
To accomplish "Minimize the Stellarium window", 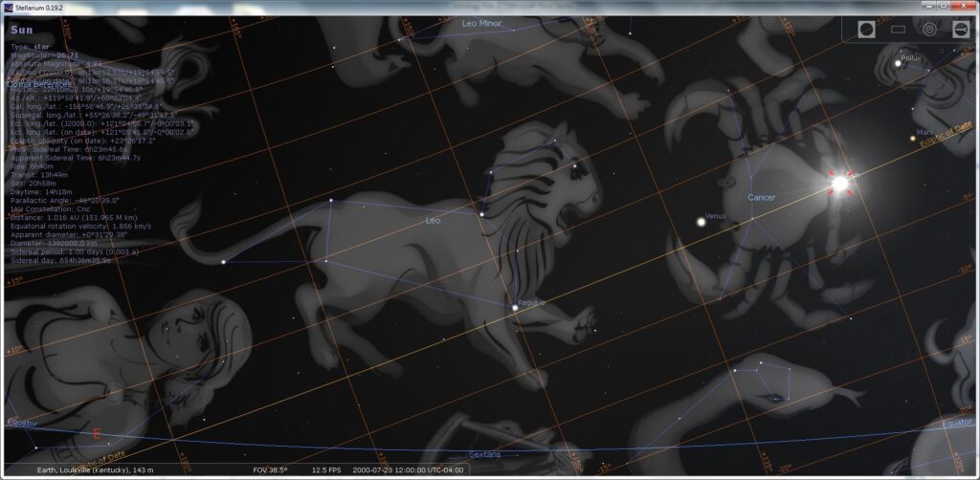I will (x=930, y=6).
